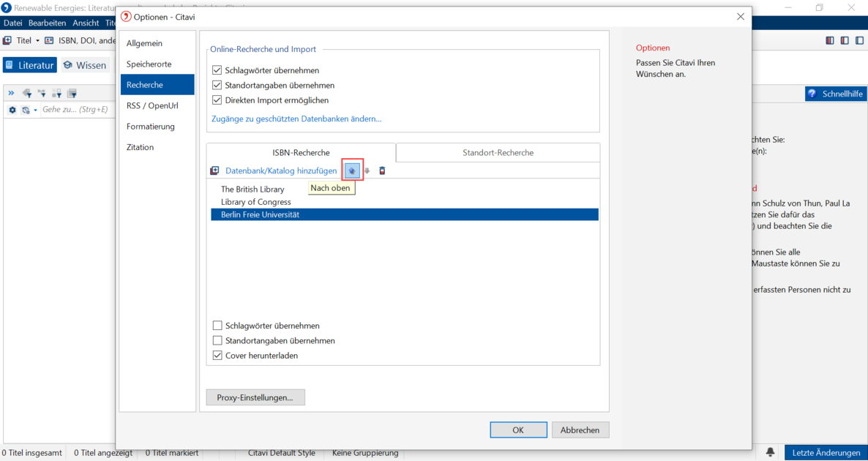Screen dimensions: 868x461
Task: Click Zugänge zu geschützten Datenbanken ändern link
Action: (x=296, y=119)
